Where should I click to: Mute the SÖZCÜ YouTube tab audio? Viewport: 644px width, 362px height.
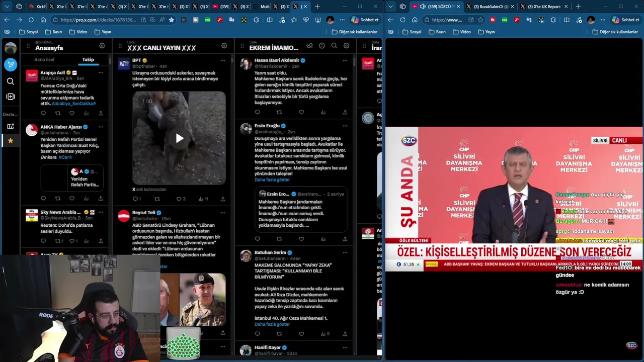click(x=423, y=7)
